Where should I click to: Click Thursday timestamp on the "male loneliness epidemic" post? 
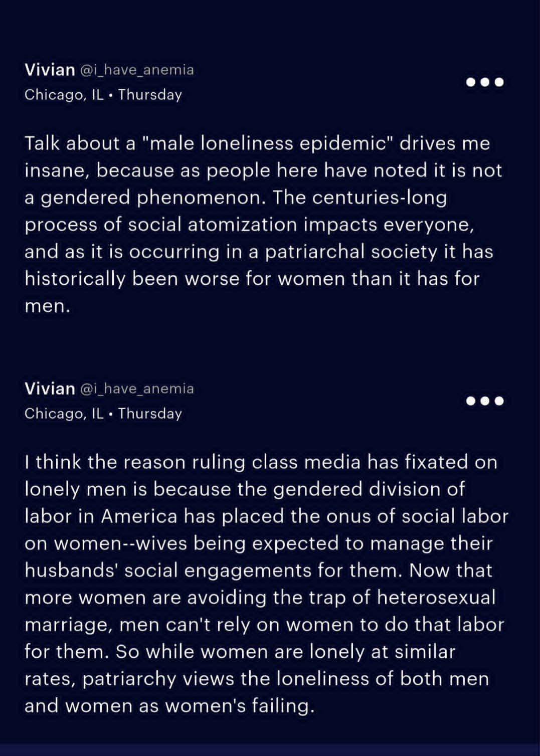click(150, 95)
